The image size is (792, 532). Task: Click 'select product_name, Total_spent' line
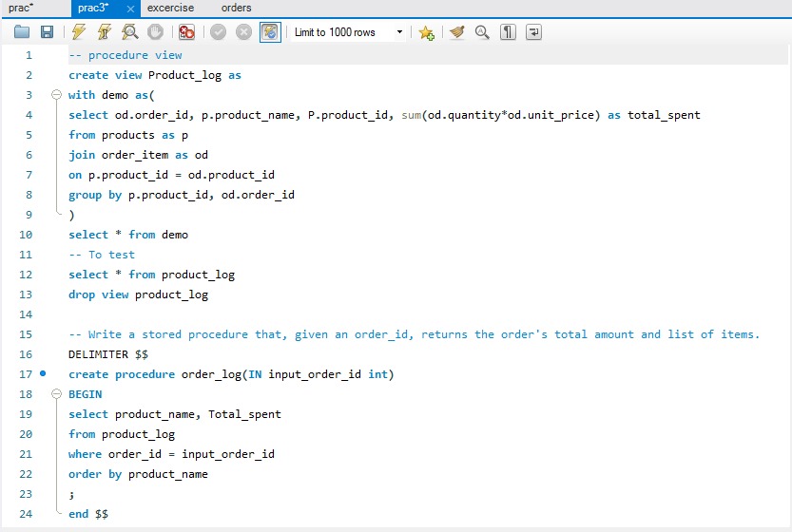pos(175,414)
